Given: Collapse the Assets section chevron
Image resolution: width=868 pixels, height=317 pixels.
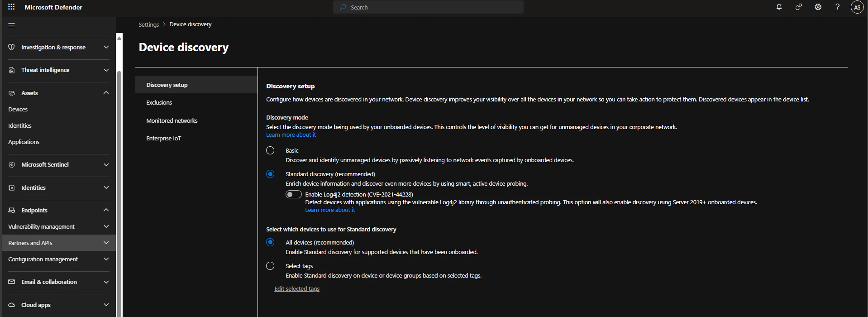Looking at the screenshot, I should (x=106, y=93).
